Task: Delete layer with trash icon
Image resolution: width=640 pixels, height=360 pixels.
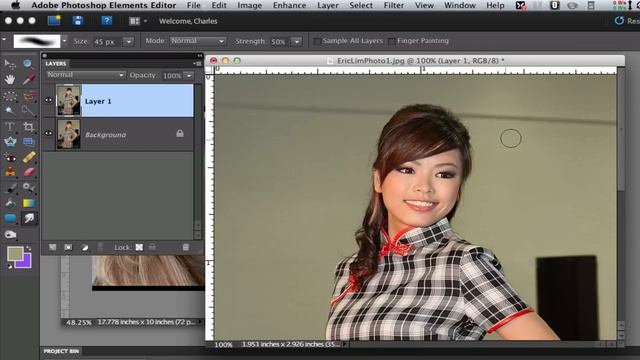Action: click(x=186, y=247)
